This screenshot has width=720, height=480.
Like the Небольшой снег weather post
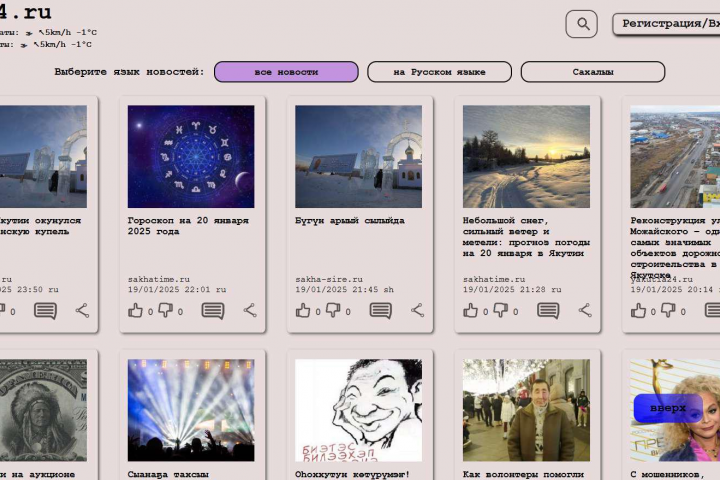click(471, 311)
